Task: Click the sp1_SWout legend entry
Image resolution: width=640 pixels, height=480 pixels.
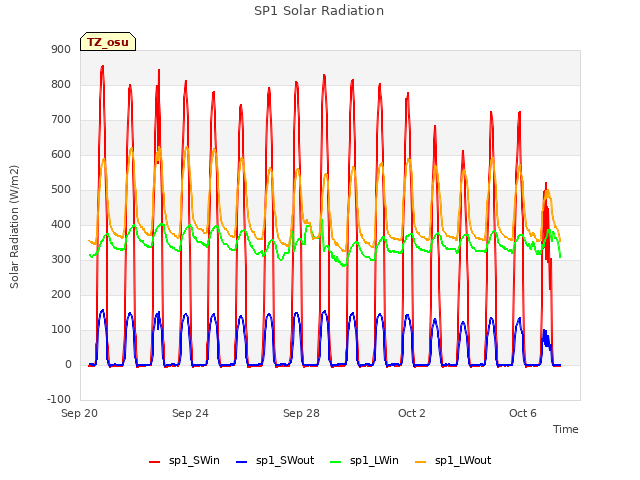Action: tap(275, 461)
